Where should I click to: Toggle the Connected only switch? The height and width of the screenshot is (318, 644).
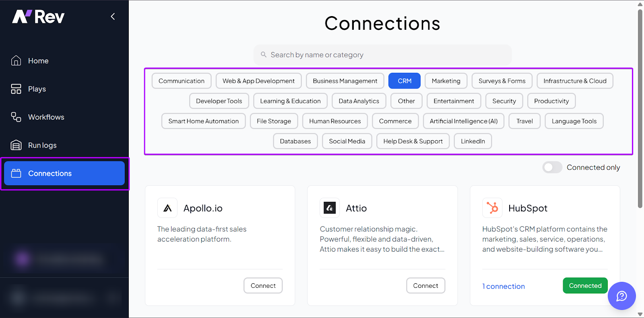552,167
